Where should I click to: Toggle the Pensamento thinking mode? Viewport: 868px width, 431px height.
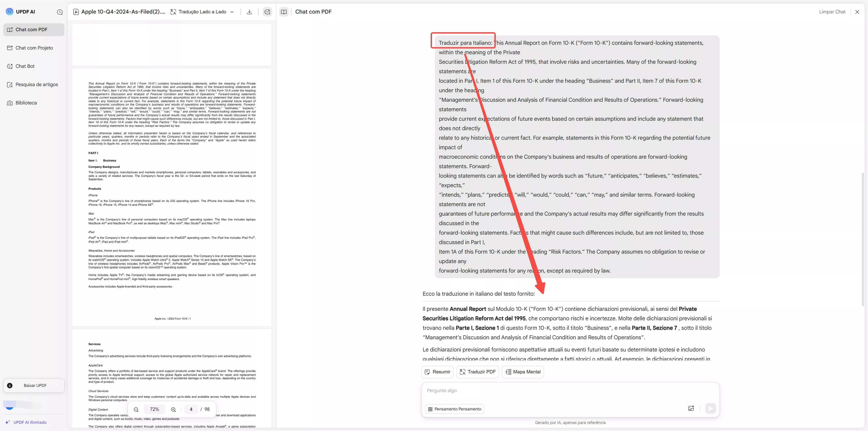[x=454, y=409]
